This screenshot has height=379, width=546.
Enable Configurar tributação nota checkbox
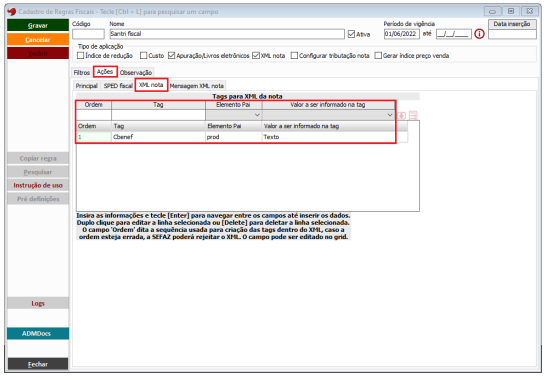(294, 56)
